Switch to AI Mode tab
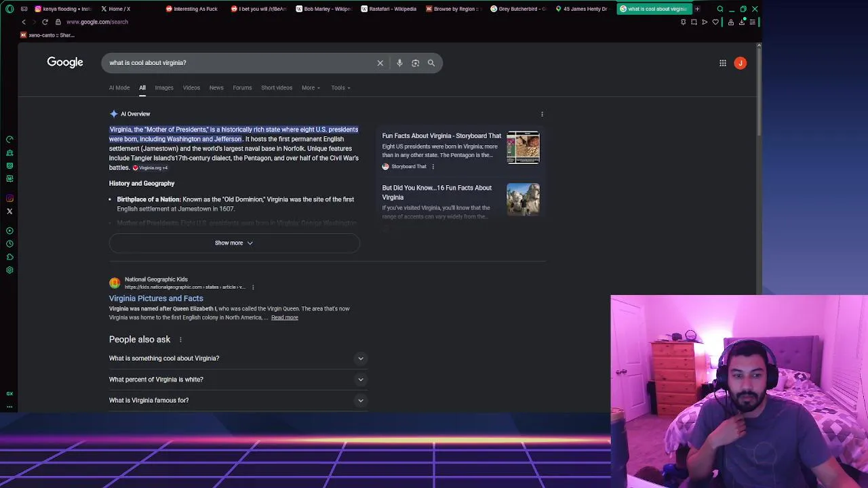Image resolution: width=868 pixels, height=488 pixels. pos(119,87)
